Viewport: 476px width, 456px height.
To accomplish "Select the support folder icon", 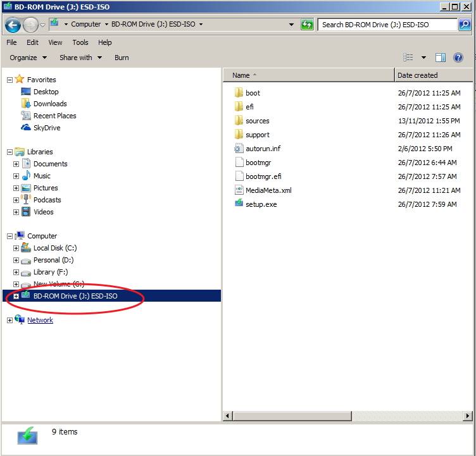I will (239, 134).
